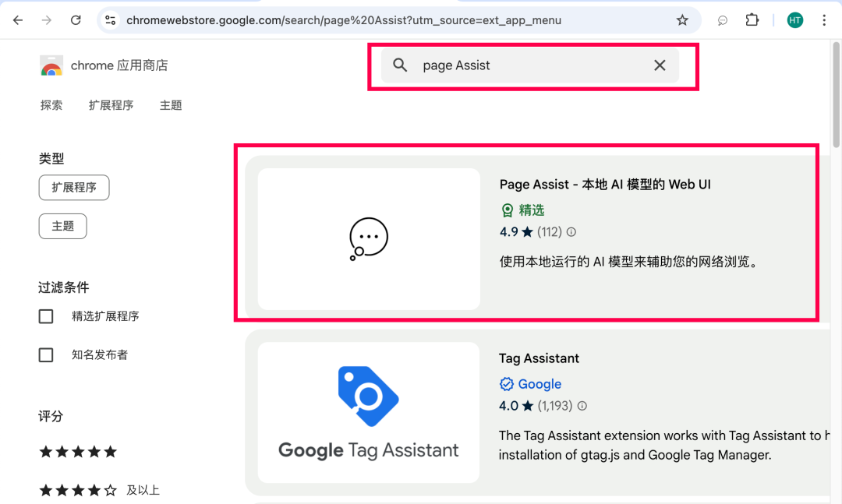Open the 扩展程序 navigation tab
This screenshot has height=504, width=842.
click(111, 105)
